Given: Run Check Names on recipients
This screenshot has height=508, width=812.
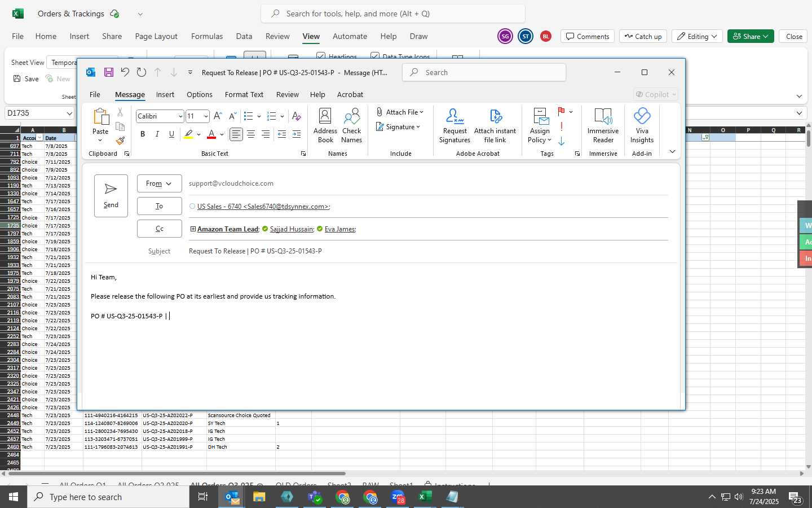Looking at the screenshot, I should tap(351, 126).
